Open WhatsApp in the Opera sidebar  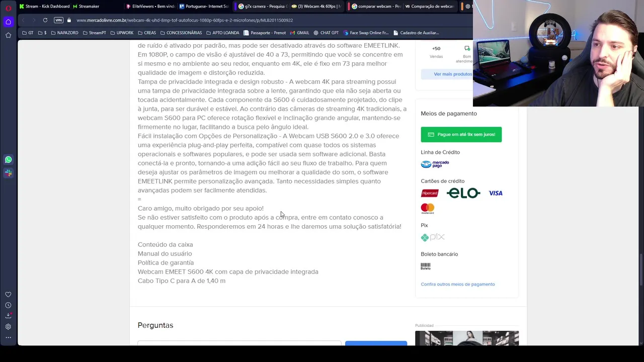coord(8,159)
